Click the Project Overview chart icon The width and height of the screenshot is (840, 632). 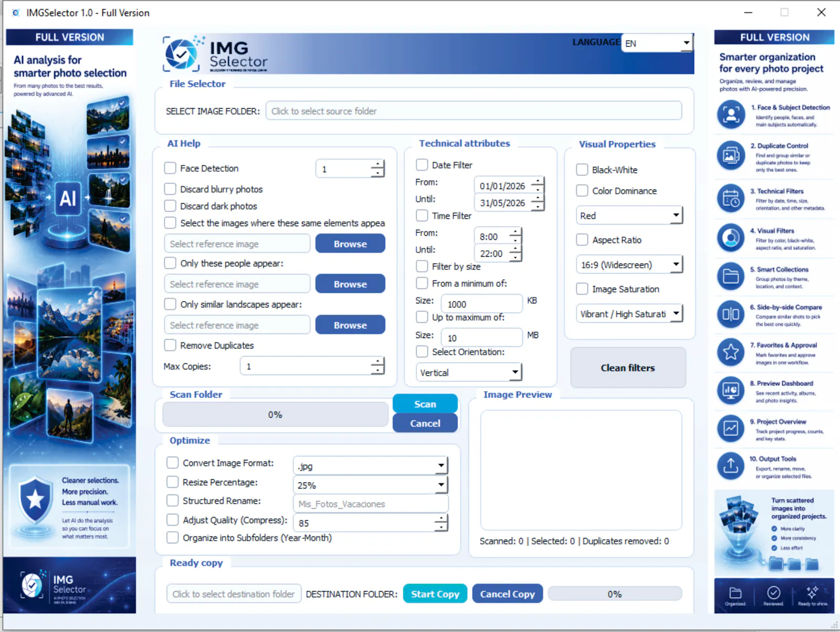pos(731,428)
